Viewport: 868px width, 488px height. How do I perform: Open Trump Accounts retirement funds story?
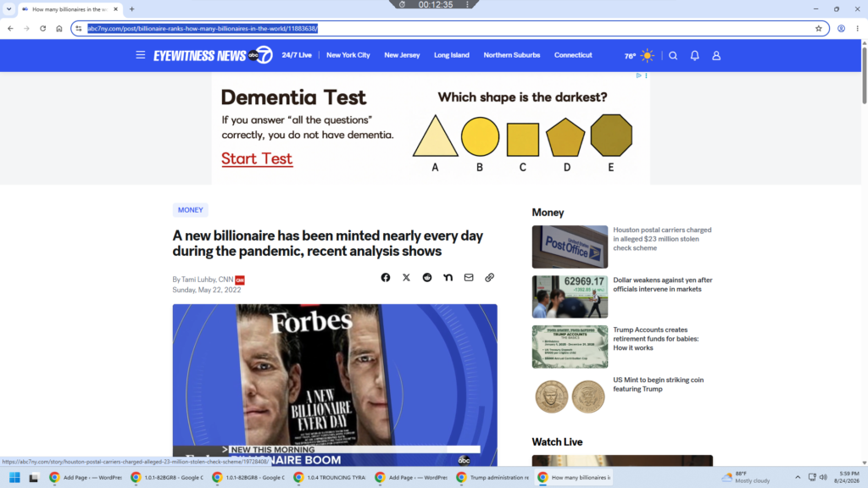tap(656, 339)
